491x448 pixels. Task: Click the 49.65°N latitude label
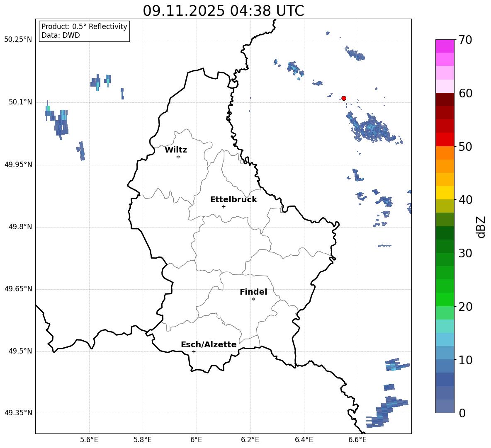click(x=18, y=289)
